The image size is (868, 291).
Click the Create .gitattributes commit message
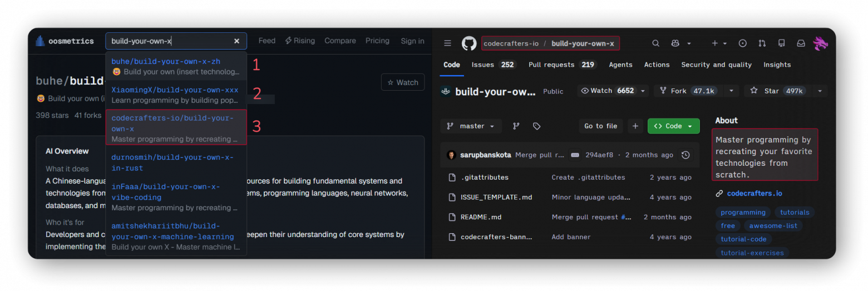(588, 177)
